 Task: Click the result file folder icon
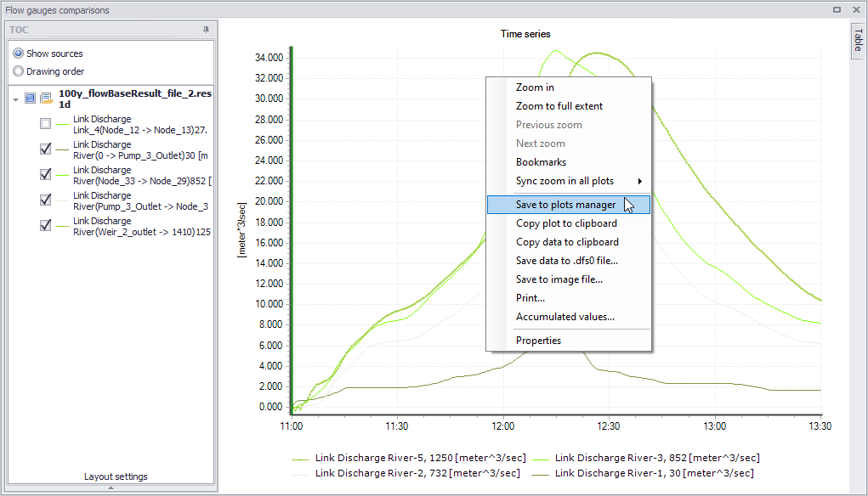(x=47, y=99)
